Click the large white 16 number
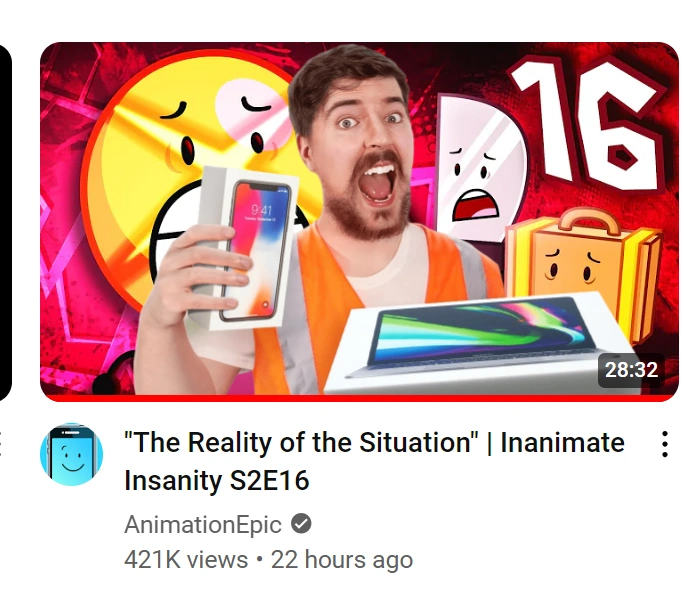This screenshot has height=606, width=684. pos(587,124)
